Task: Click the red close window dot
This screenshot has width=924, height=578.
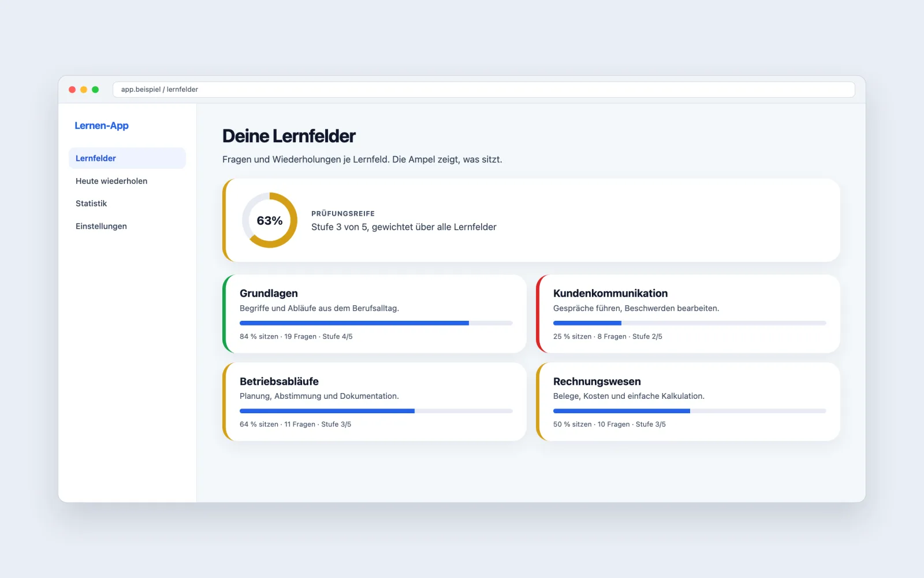Action: (x=72, y=90)
